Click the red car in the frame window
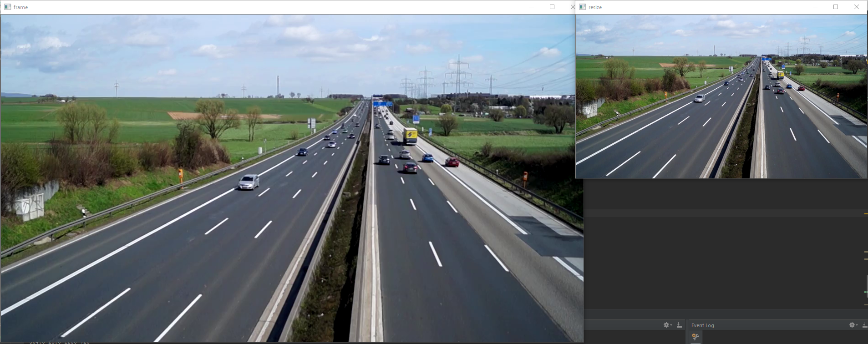This screenshot has width=868, height=344. pyautogui.click(x=452, y=162)
